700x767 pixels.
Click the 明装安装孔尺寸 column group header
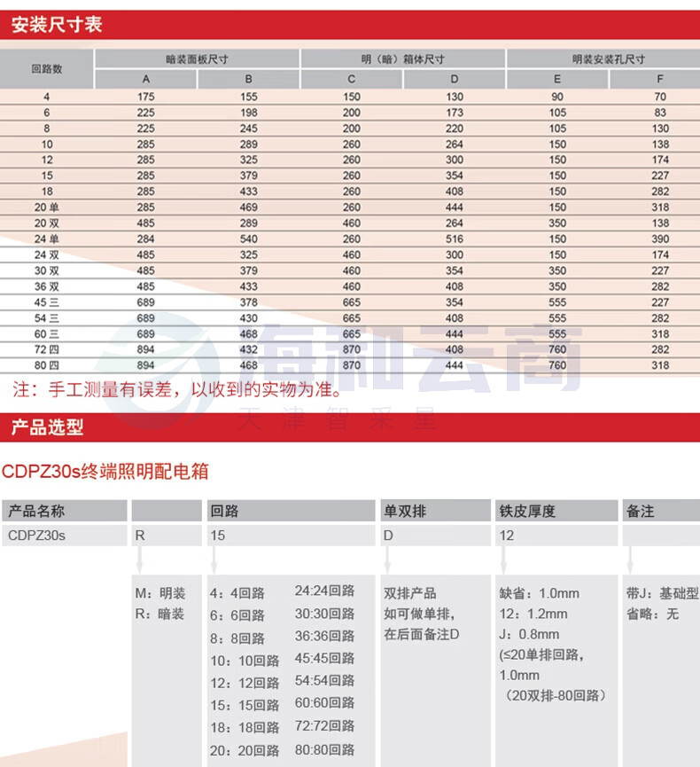[609, 59]
